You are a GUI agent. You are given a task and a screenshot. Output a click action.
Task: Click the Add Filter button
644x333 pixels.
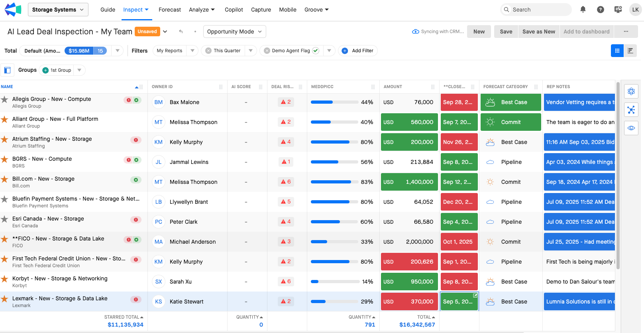coord(358,51)
